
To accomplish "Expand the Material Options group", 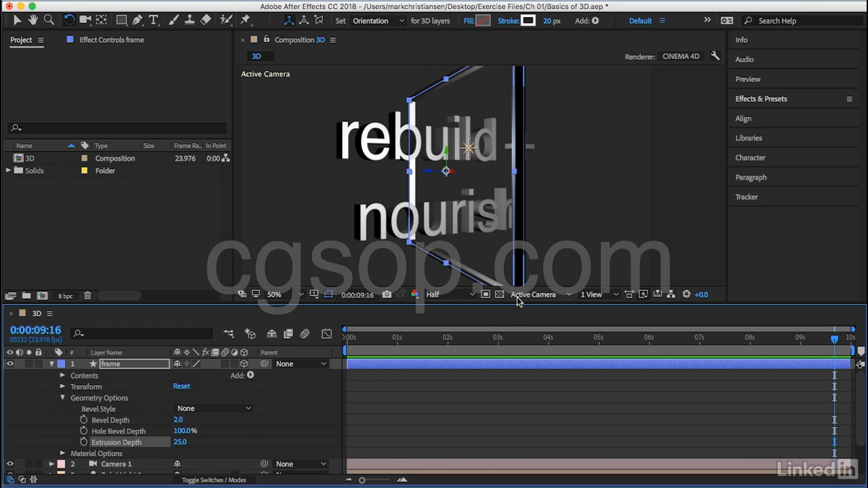I will [x=62, y=453].
